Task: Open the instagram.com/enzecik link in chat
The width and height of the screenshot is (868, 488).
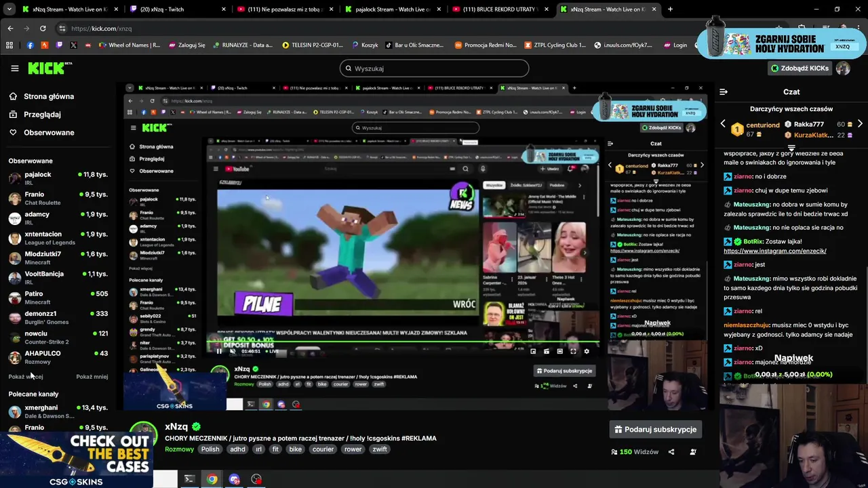Action: [x=774, y=251]
